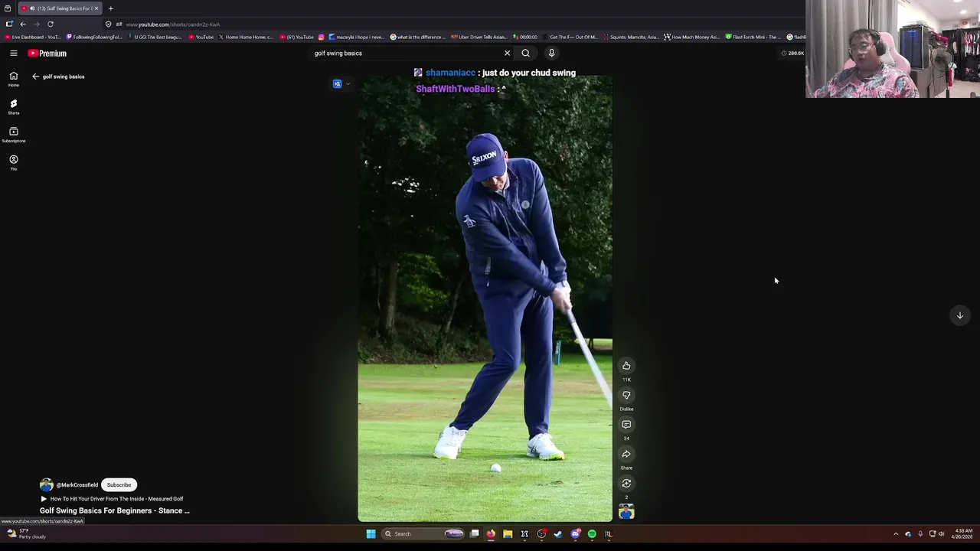Open MarkCrossfield channel avatar
The image size is (980, 551).
[x=46, y=484]
